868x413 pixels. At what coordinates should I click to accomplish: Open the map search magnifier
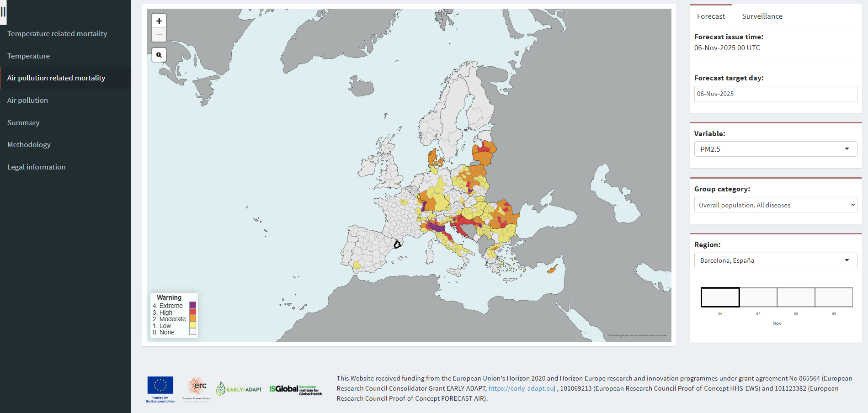pyautogui.click(x=159, y=55)
